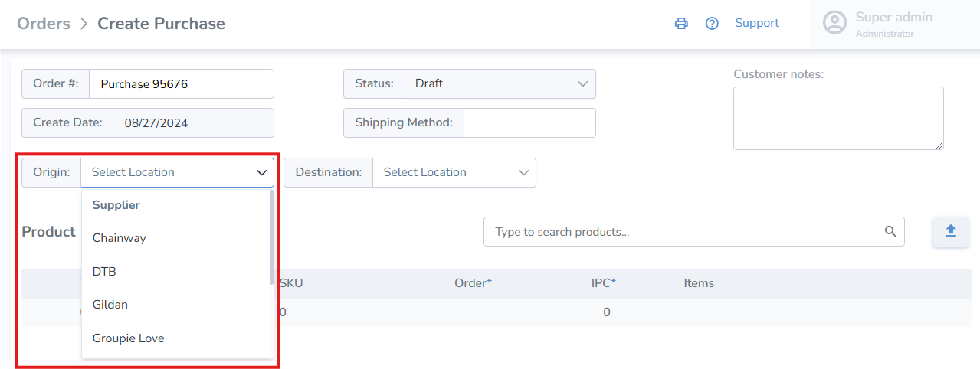980x369 pixels.
Task: Select Chainway from the supplier list
Action: (120, 238)
